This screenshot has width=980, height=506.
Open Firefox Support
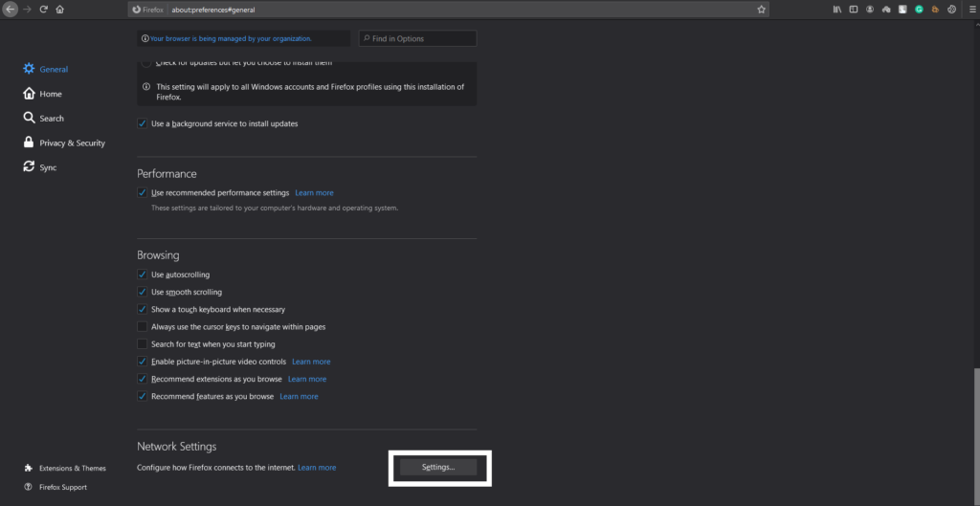click(x=56, y=487)
